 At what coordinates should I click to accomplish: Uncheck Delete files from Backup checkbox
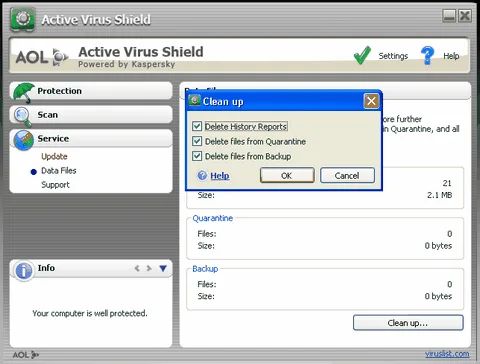click(x=197, y=156)
